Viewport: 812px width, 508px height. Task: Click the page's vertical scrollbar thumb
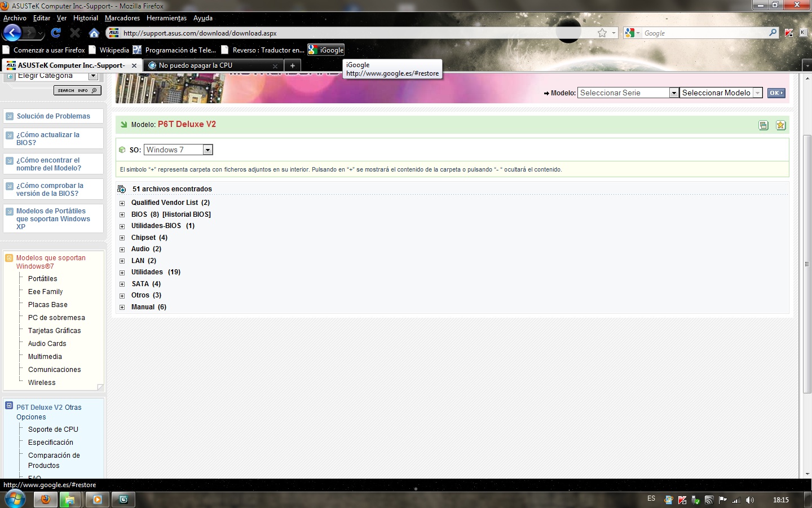coord(807,264)
